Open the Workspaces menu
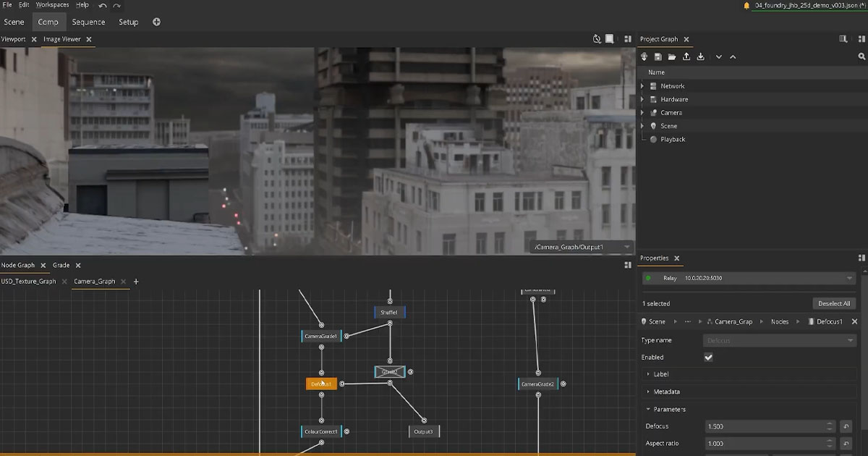Viewport: 868px width, 456px height. tap(52, 5)
